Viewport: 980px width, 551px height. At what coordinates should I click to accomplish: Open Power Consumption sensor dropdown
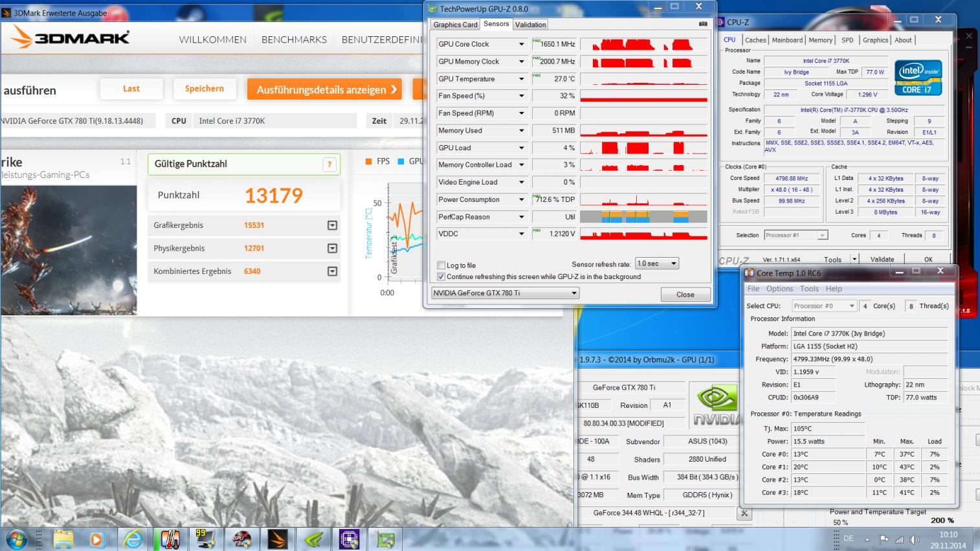(521, 199)
